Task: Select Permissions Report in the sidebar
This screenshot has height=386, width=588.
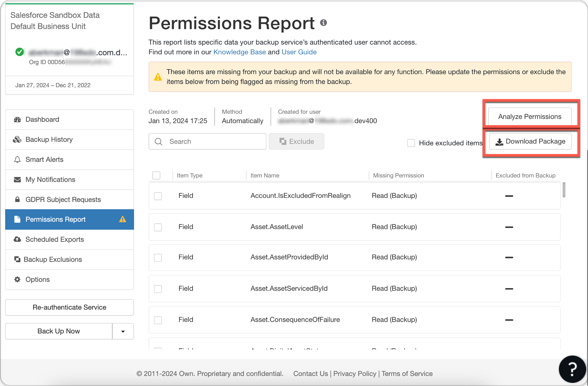Action: [x=55, y=219]
